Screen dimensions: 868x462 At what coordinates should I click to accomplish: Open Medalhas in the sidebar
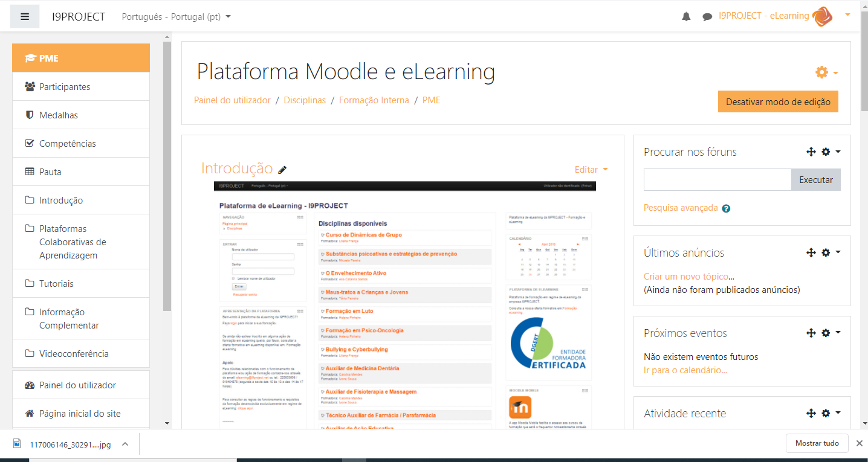[x=81, y=115]
